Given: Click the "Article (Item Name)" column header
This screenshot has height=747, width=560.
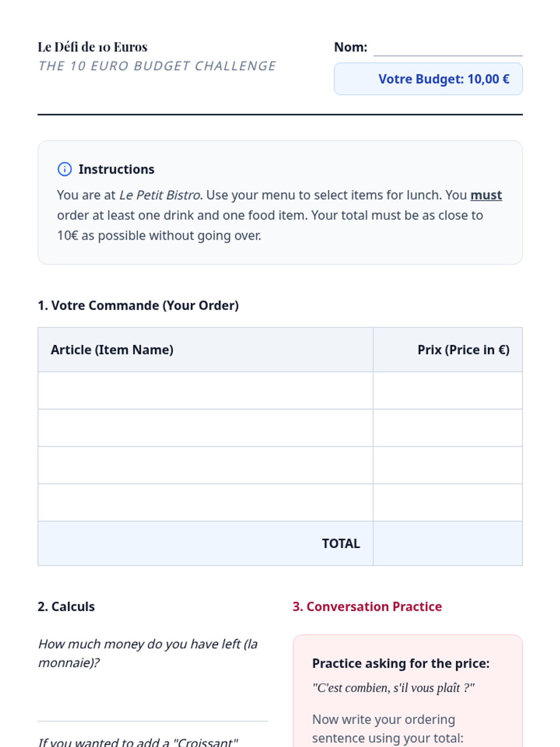Looking at the screenshot, I should point(112,350).
